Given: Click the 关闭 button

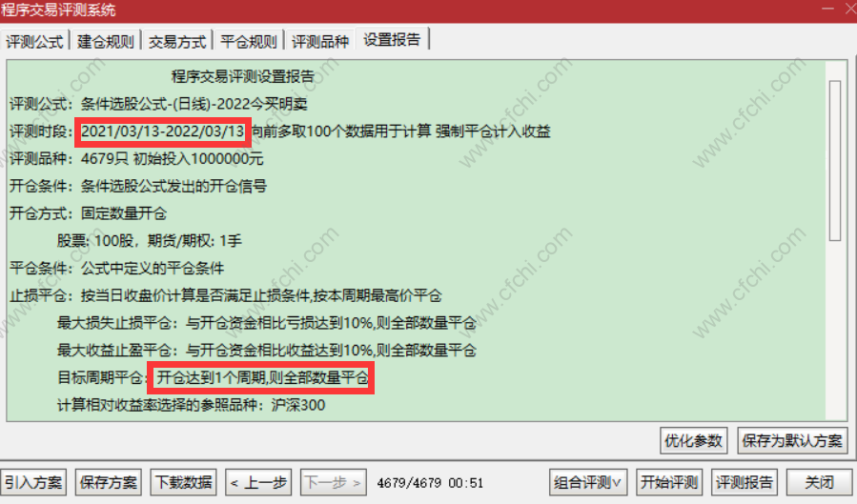Looking at the screenshot, I should pyautogui.click(x=819, y=483).
